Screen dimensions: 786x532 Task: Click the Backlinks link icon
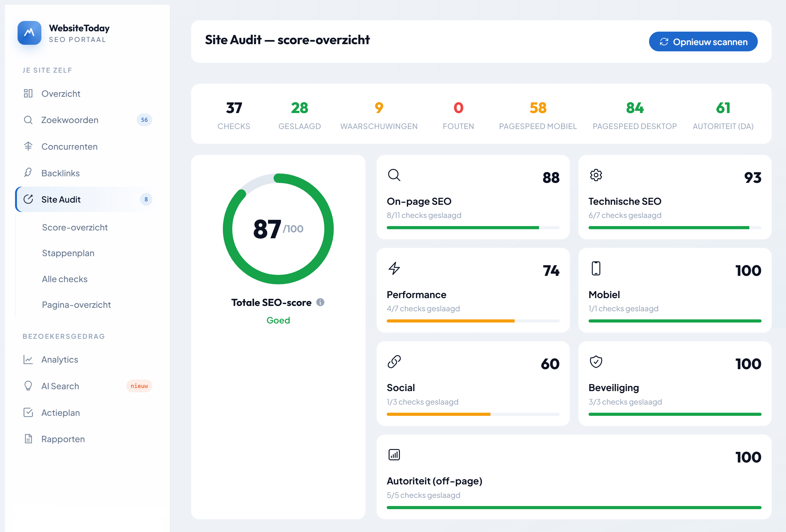[x=28, y=173]
